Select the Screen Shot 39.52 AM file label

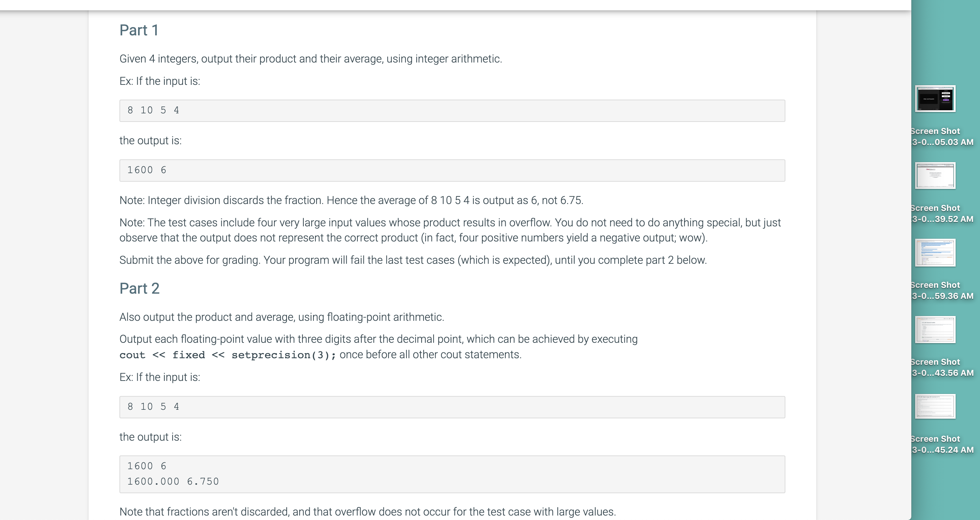pos(942,214)
